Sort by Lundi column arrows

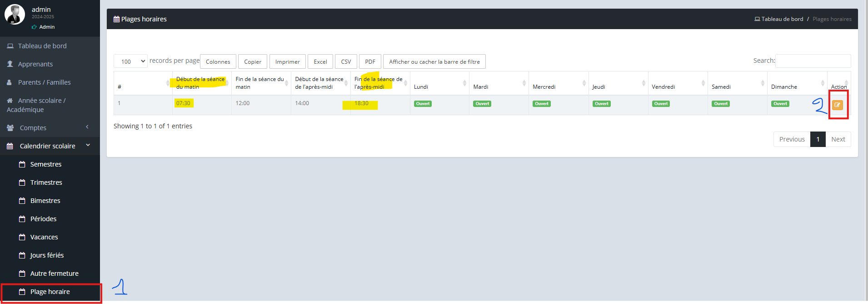(464, 83)
